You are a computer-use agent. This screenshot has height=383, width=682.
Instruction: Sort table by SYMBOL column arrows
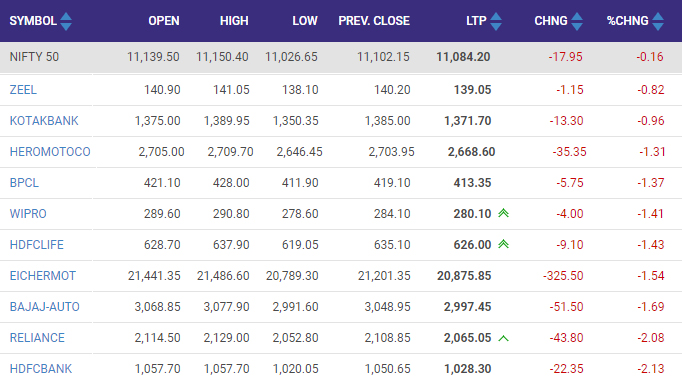coord(66,21)
